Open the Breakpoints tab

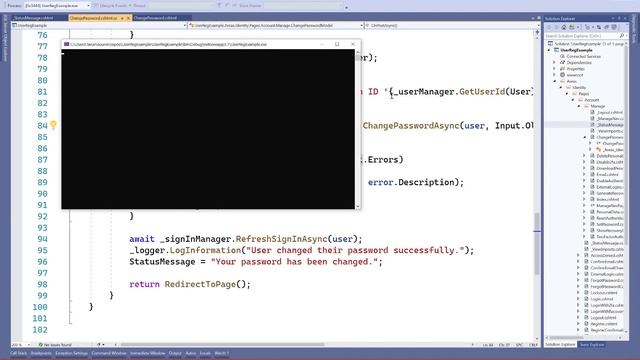click(41, 353)
